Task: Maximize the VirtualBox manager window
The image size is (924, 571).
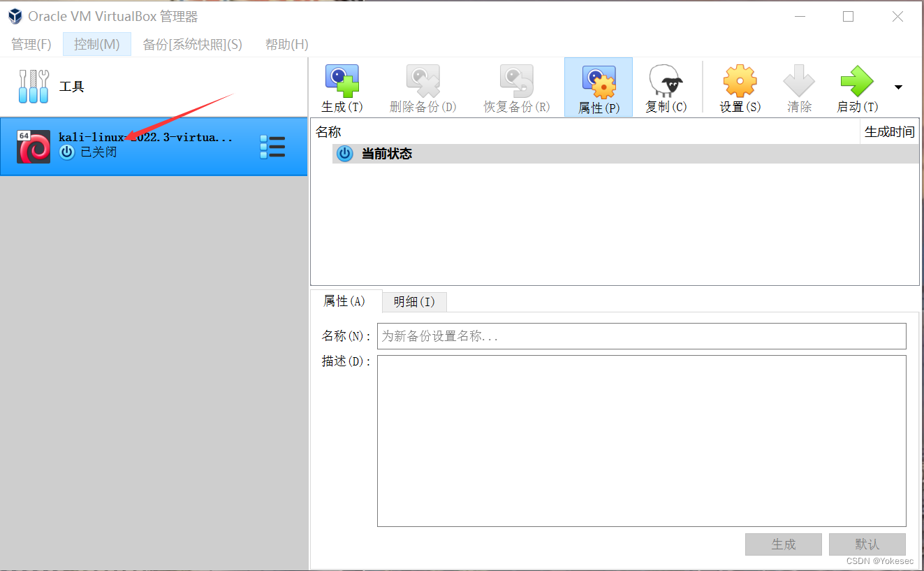Action: pos(848,17)
